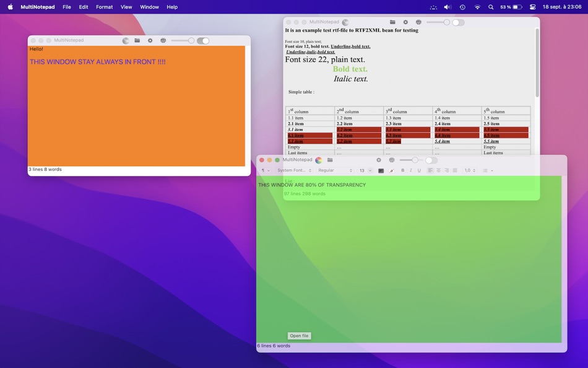Apply Italic in green window format bar
This screenshot has width=588, height=368.
[411, 170]
